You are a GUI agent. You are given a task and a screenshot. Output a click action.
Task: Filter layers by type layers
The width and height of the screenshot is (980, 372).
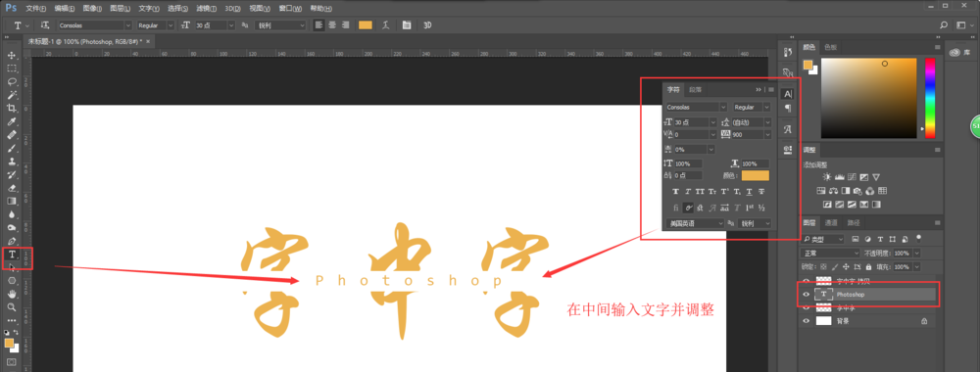coord(880,239)
